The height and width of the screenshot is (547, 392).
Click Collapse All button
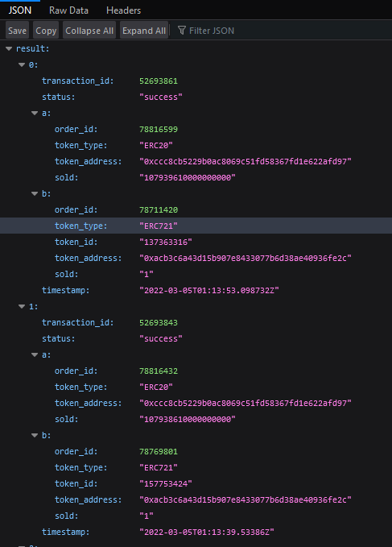89,31
